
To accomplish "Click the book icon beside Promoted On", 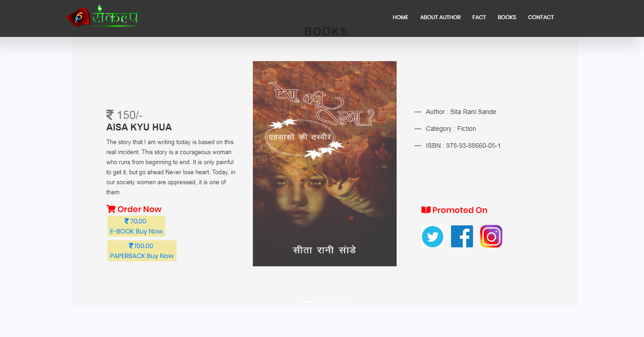I will (x=426, y=210).
